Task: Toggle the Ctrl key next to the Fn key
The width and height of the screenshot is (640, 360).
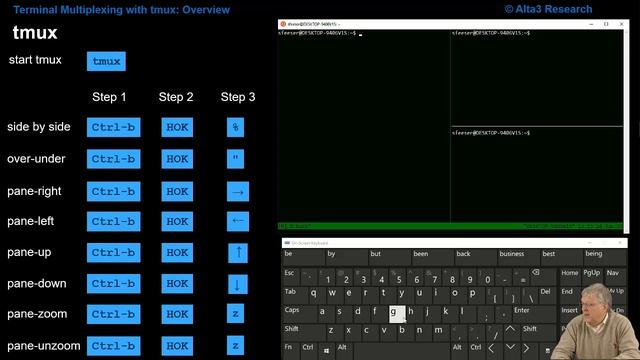Action: pyautogui.click(x=309, y=351)
